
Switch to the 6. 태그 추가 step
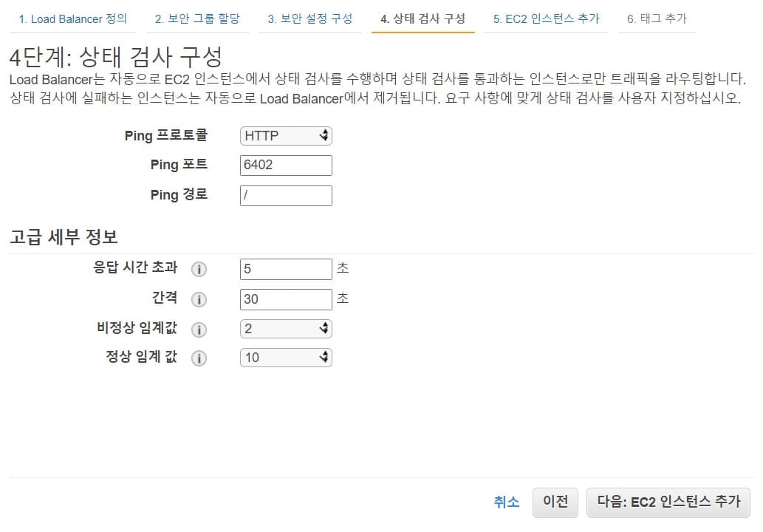coord(657,18)
